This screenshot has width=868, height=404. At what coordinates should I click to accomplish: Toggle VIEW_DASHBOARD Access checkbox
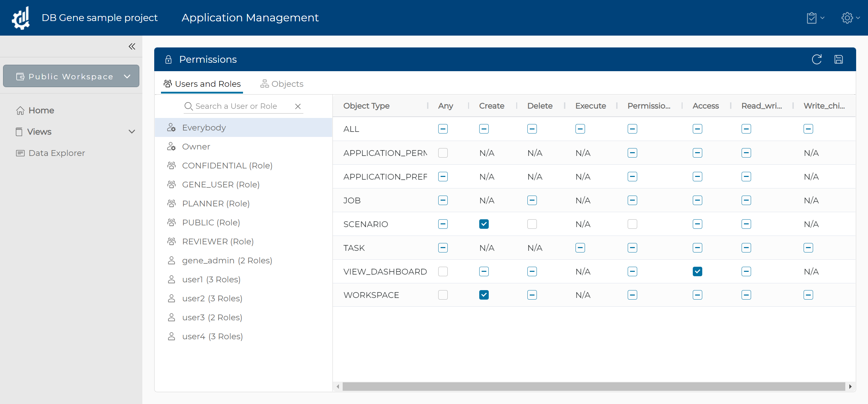coord(698,271)
